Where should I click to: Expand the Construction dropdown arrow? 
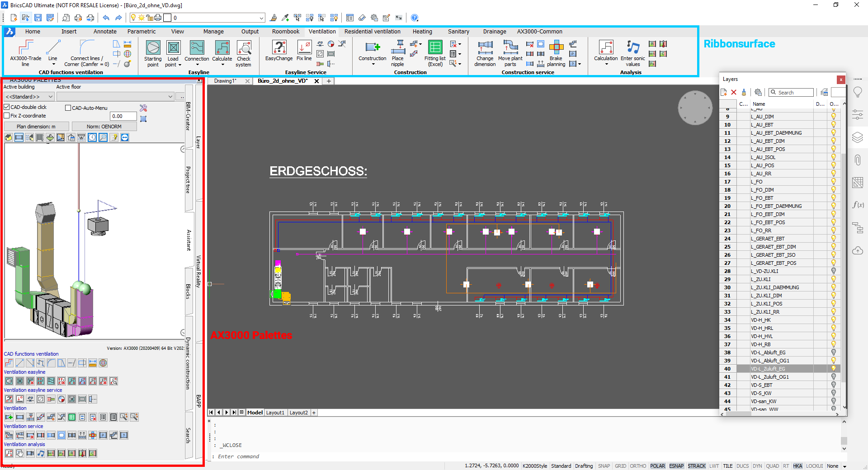373,64
